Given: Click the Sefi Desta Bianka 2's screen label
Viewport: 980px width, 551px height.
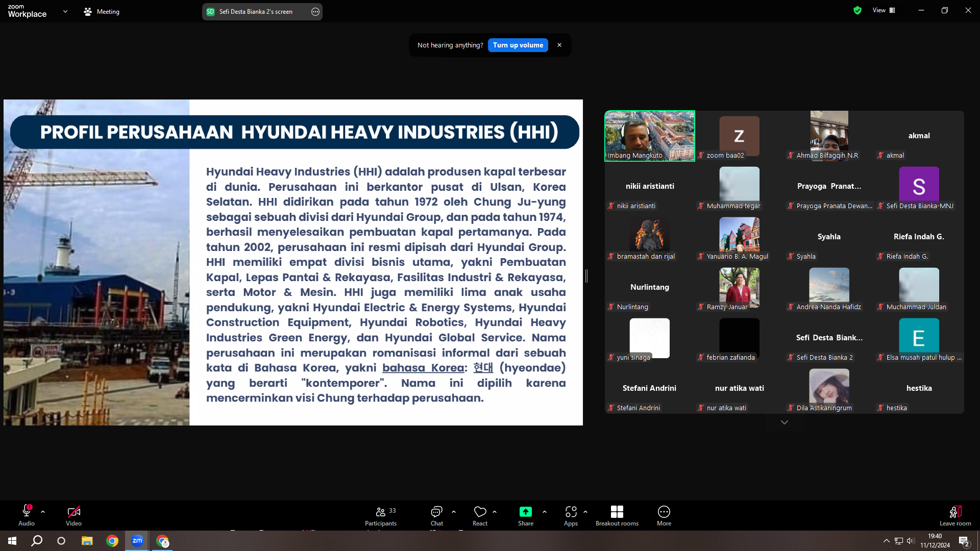Looking at the screenshot, I should 256,12.
